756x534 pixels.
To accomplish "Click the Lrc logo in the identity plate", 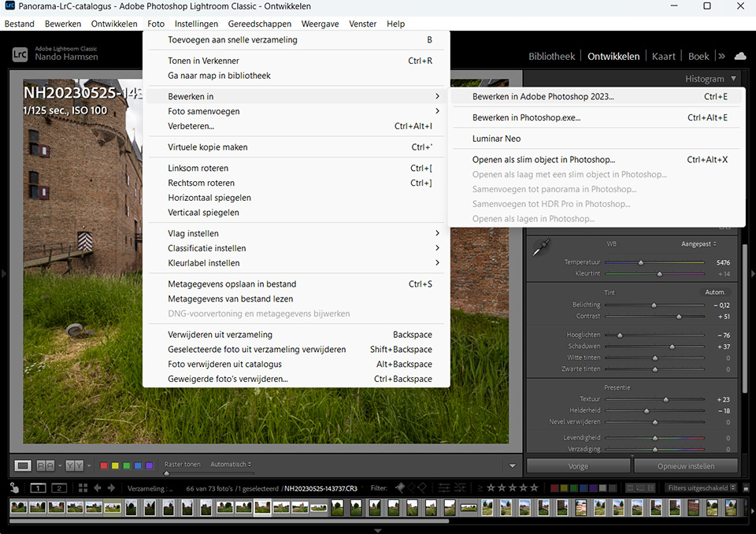I will coord(20,54).
